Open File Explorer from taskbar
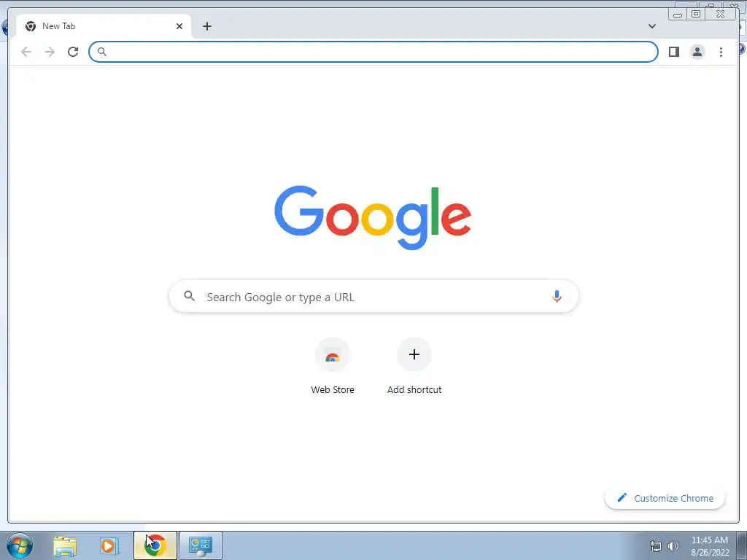Viewport: 747px width, 560px height. tap(65, 545)
